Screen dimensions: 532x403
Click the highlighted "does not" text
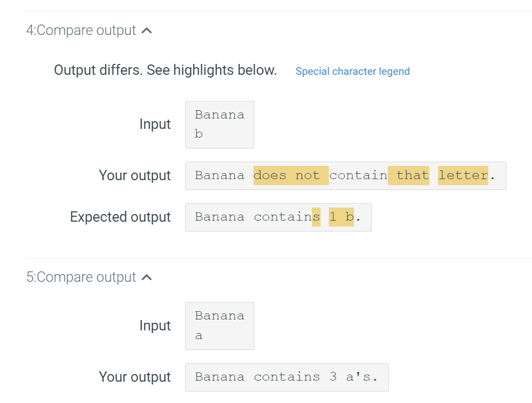coord(290,176)
